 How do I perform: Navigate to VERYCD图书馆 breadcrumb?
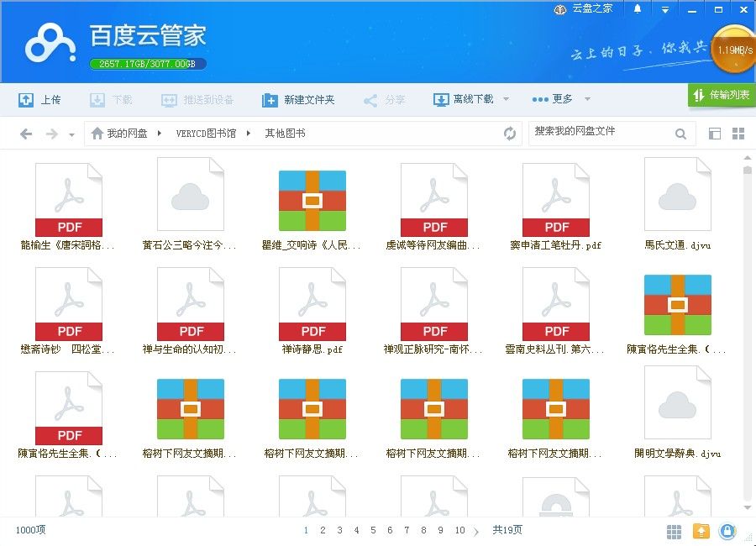click(206, 133)
